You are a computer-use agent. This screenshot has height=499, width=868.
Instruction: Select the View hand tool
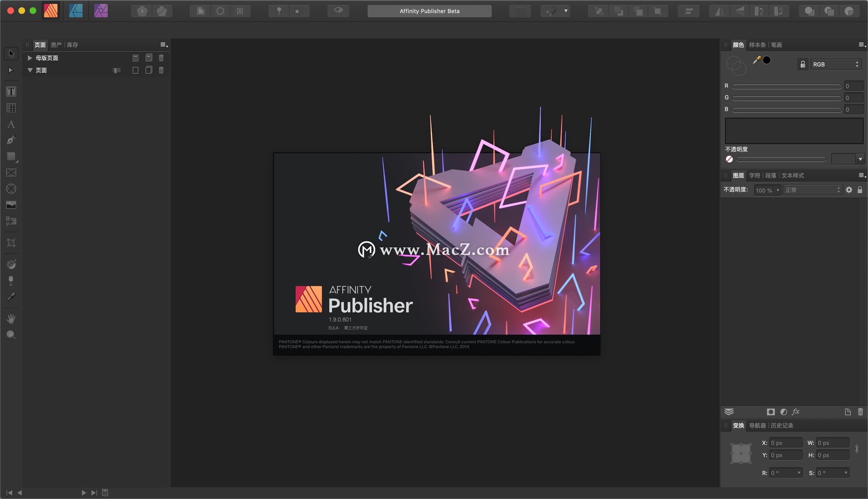pos(11,318)
